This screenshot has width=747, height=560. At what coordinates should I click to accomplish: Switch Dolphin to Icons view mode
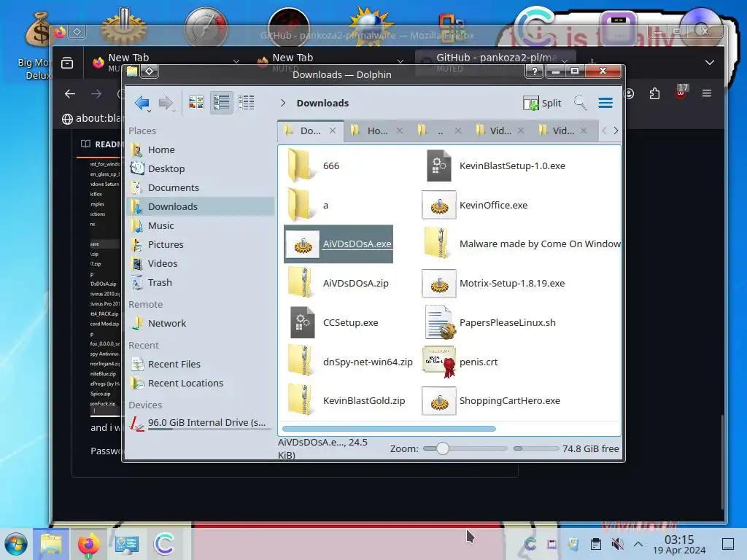click(196, 102)
